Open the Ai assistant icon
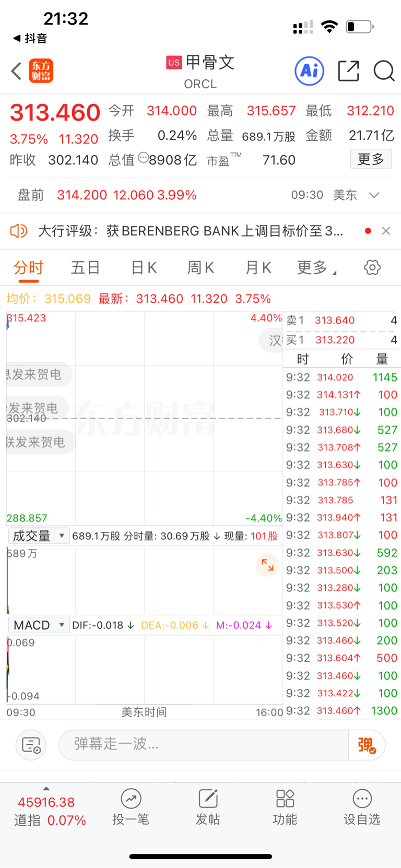This screenshot has width=401, height=868. [x=310, y=70]
